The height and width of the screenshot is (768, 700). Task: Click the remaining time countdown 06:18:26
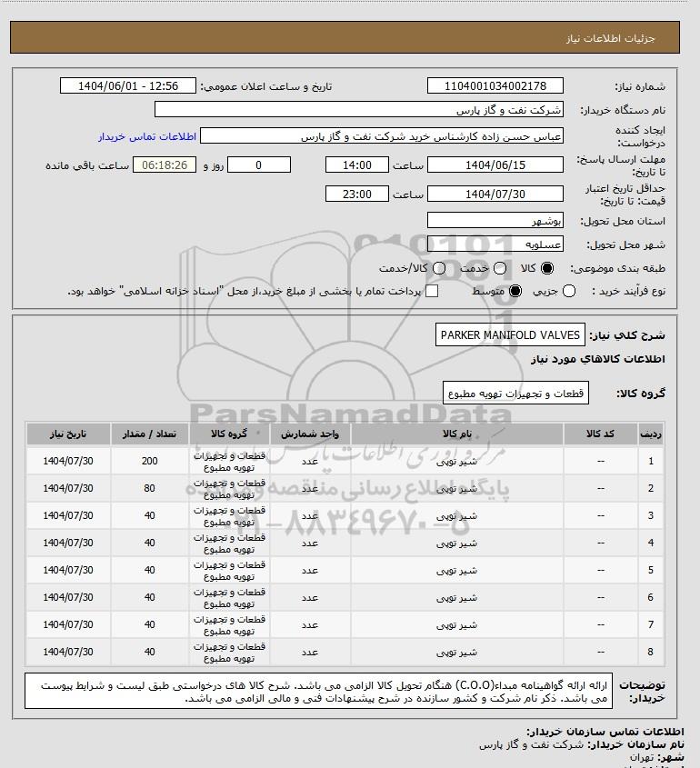pyautogui.click(x=165, y=165)
